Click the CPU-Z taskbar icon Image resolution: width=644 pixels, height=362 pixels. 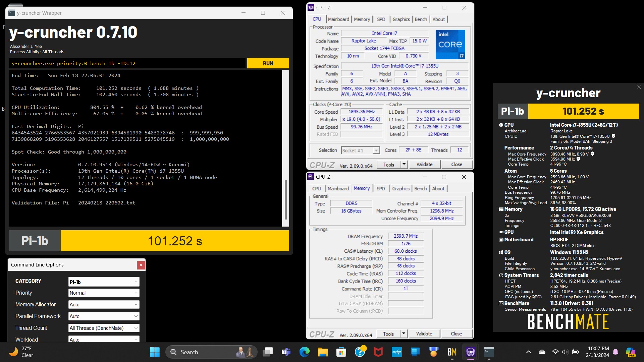click(x=471, y=352)
